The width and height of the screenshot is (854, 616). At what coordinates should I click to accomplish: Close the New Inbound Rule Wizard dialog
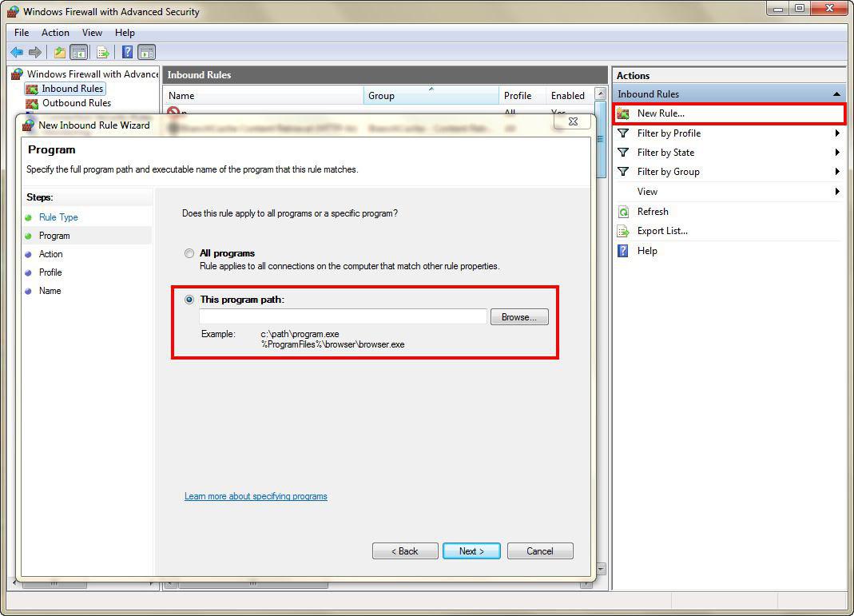pyautogui.click(x=573, y=121)
